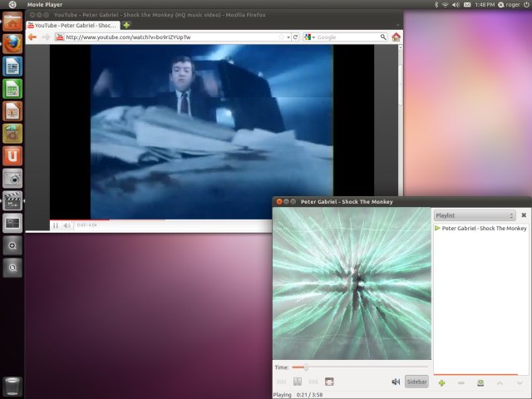Screen dimensions: 532x399
Task: Open LibreOffice Calc from launcher
Action: tap(12, 89)
